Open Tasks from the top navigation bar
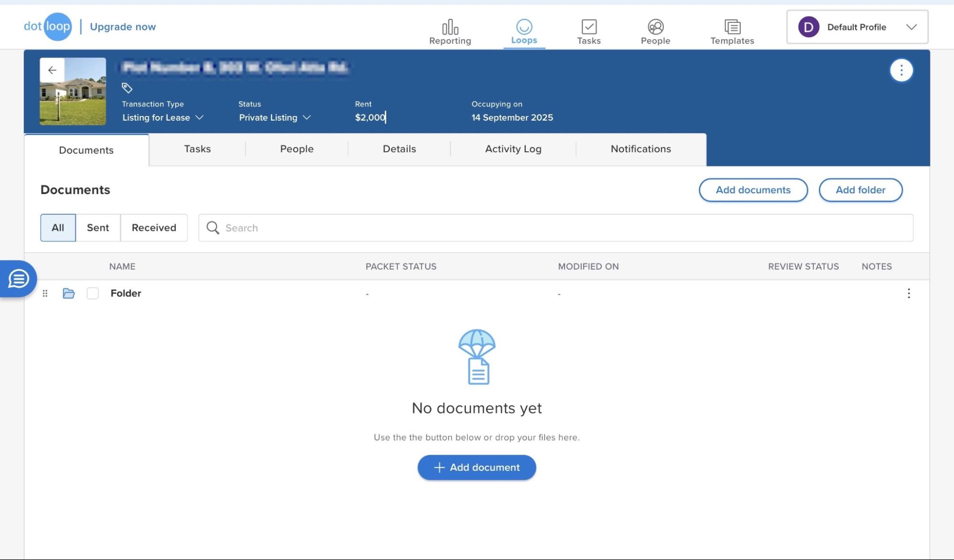 589,30
